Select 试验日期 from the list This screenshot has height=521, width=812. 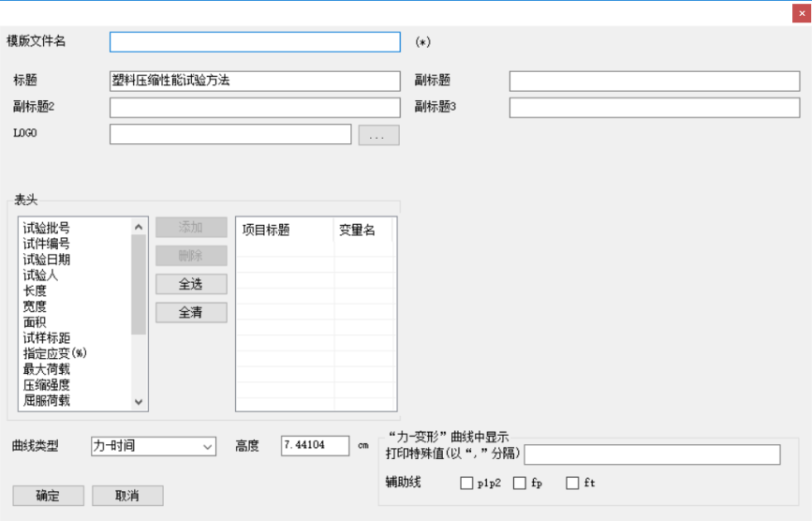(47, 260)
